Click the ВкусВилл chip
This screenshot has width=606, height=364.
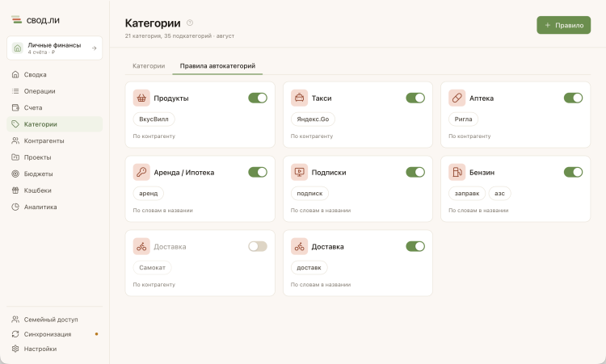pos(154,119)
